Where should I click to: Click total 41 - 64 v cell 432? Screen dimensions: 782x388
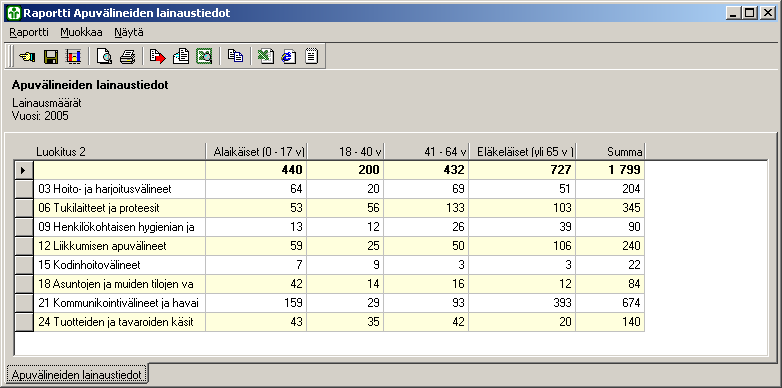pos(426,170)
